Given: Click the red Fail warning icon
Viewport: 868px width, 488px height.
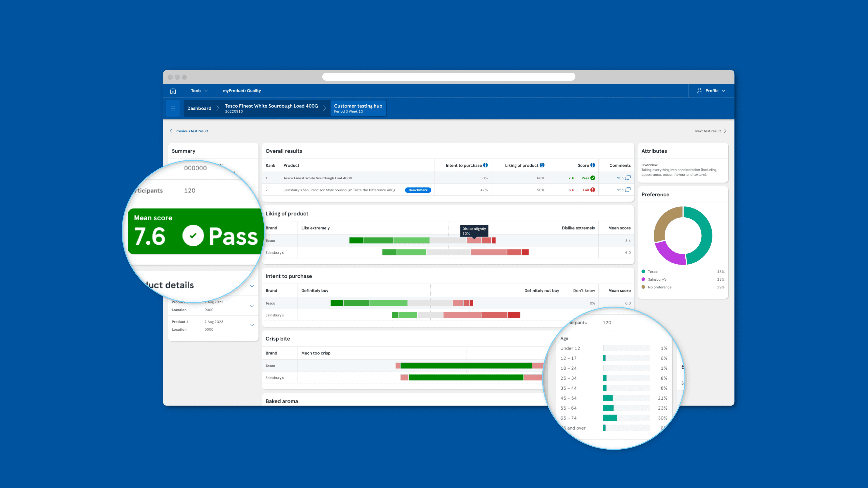Looking at the screenshot, I should coord(593,190).
